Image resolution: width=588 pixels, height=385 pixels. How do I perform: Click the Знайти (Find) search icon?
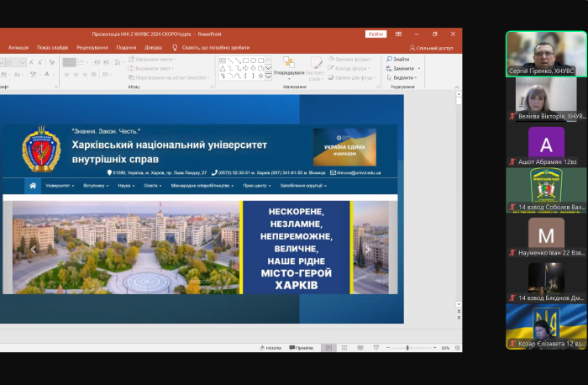pos(389,59)
